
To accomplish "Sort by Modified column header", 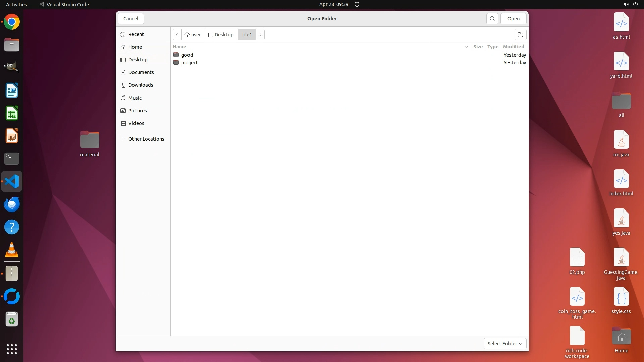I will coord(513,47).
